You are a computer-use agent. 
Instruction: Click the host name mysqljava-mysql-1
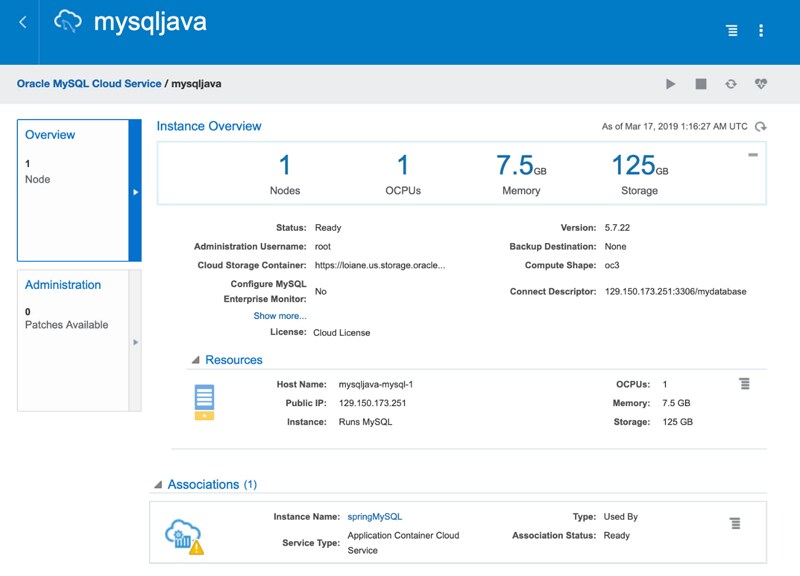pyautogui.click(x=376, y=384)
